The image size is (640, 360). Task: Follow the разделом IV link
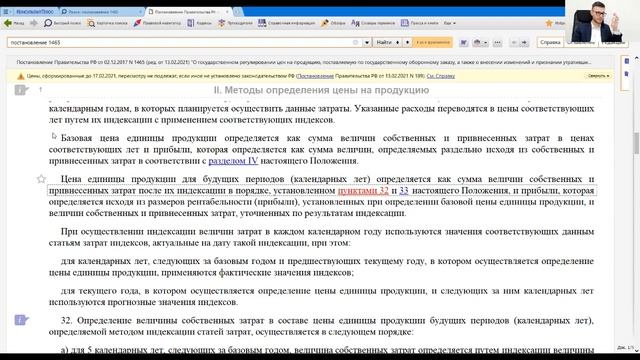click(x=233, y=161)
